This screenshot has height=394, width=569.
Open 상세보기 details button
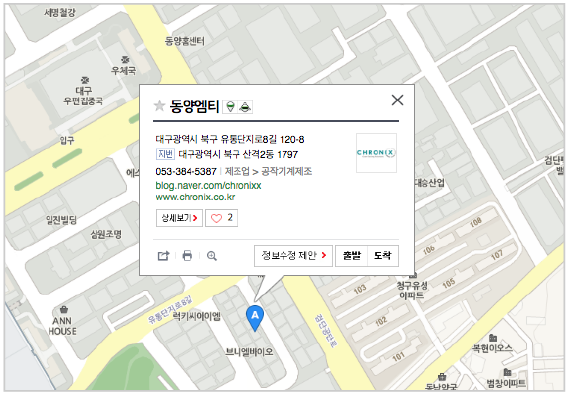pos(179,218)
